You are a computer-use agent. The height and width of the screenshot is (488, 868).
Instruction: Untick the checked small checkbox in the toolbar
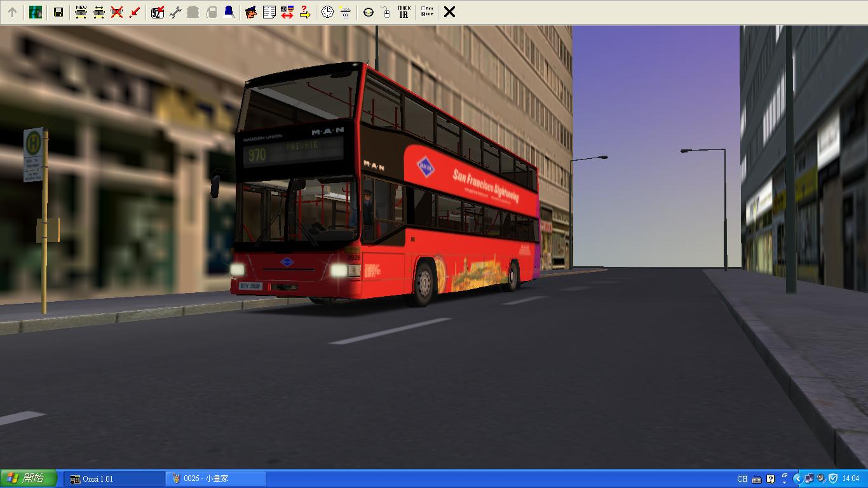click(x=423, y=14)
